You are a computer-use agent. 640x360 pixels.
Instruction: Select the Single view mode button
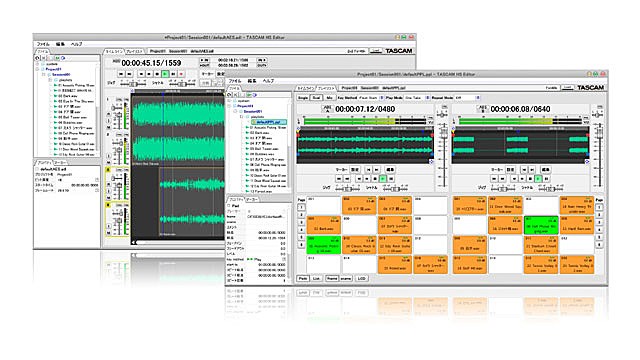click(303, 98)
